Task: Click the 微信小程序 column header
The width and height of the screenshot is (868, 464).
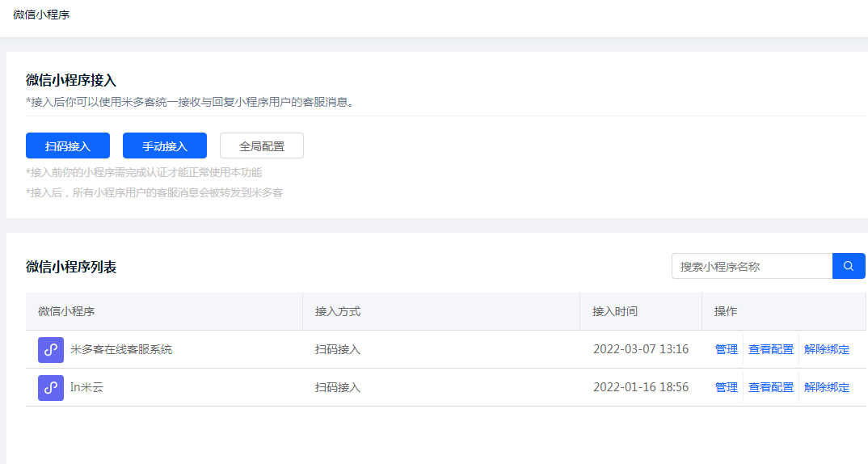Action: [66, 312]
